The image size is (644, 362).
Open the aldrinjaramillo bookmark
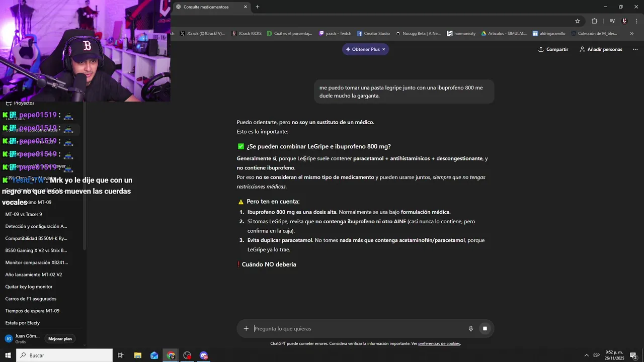point(549,34)
